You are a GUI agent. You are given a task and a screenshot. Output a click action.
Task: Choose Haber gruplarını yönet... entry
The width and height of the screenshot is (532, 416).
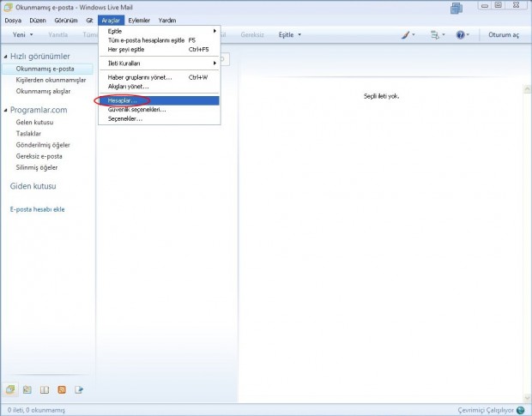tap(160, 77)
